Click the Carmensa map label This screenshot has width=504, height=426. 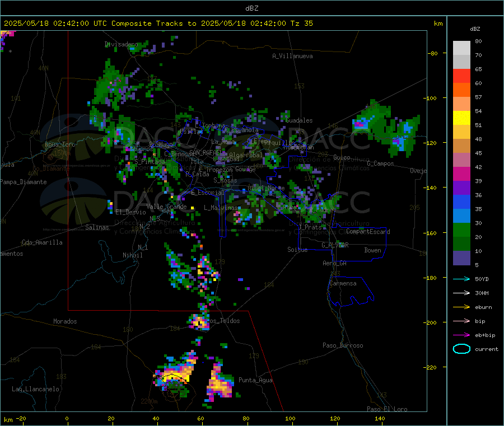[x=343, y=283]
